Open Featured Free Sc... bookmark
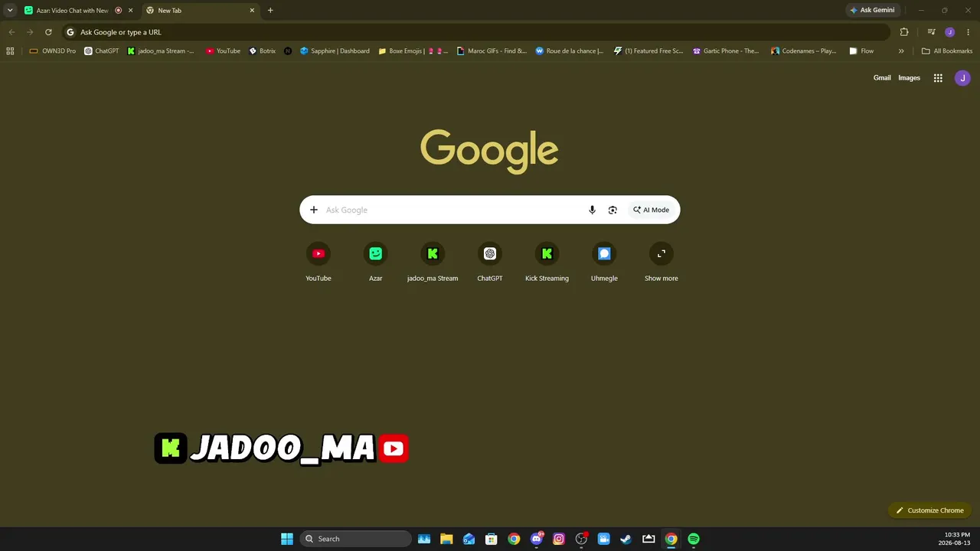The image size is (980, 551). [648, 51]
